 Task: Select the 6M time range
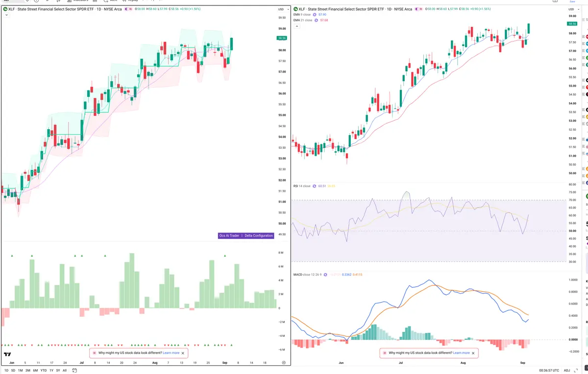(35, 370)
